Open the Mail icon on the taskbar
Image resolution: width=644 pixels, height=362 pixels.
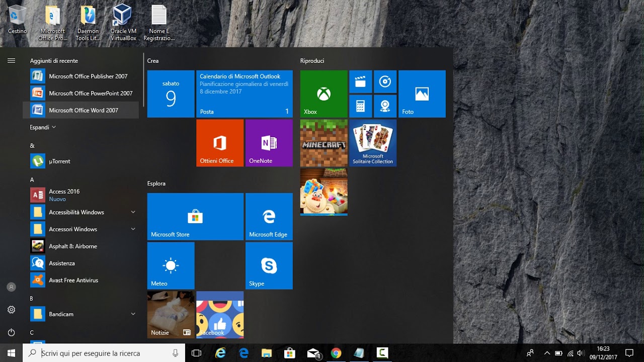(x=313, y=353)
